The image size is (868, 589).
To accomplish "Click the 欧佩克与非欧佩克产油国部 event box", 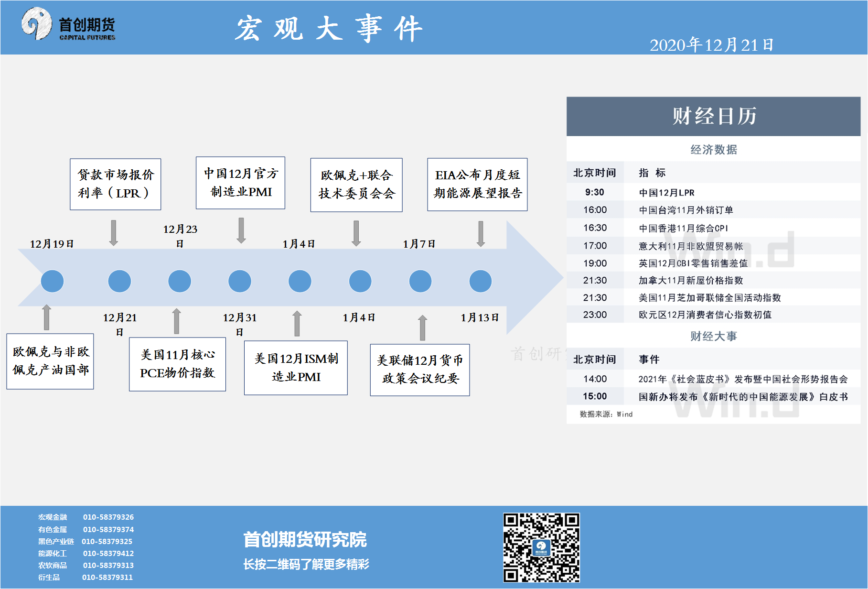I will coord(50,361).
